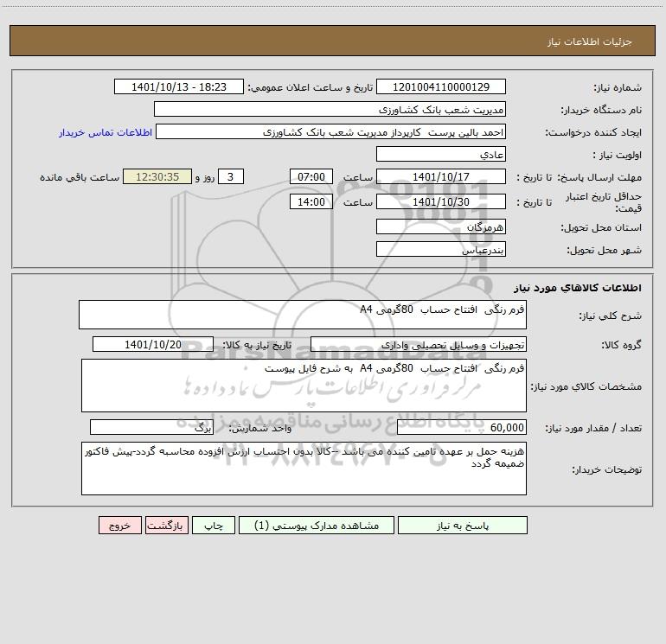
Task: Click the priority field عادی
Action: (441, 154)
